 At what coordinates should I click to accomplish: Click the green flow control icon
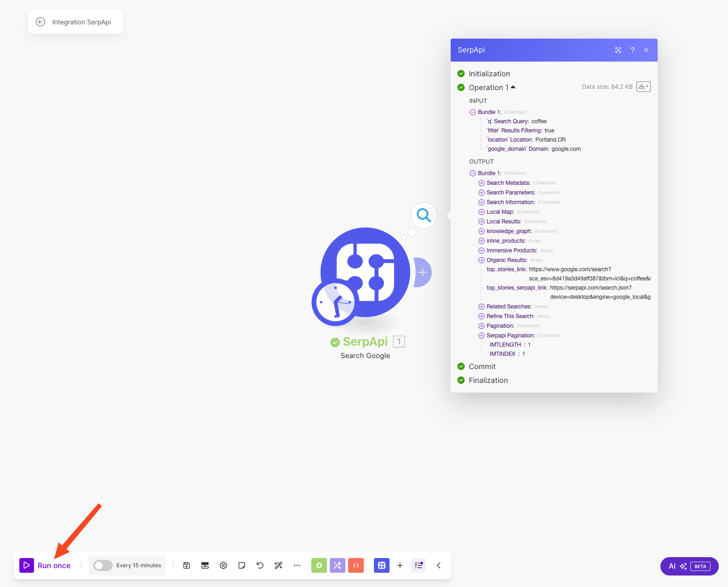point(319,565)
